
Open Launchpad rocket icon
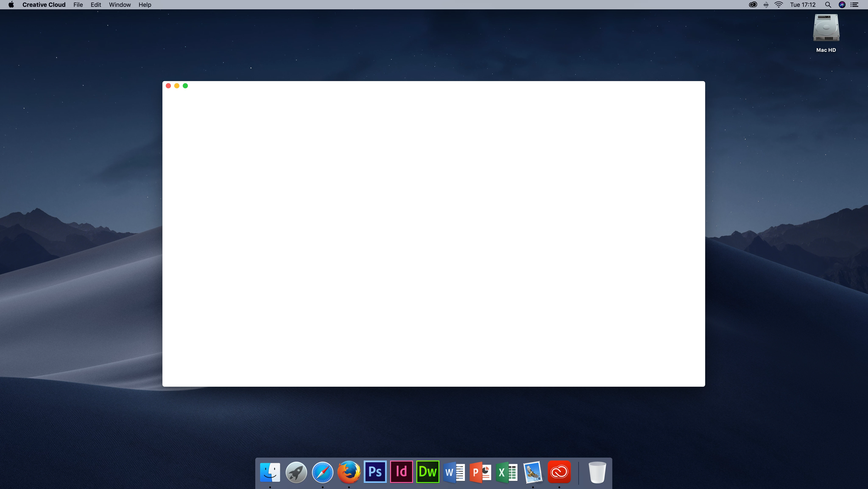(296, 472)
